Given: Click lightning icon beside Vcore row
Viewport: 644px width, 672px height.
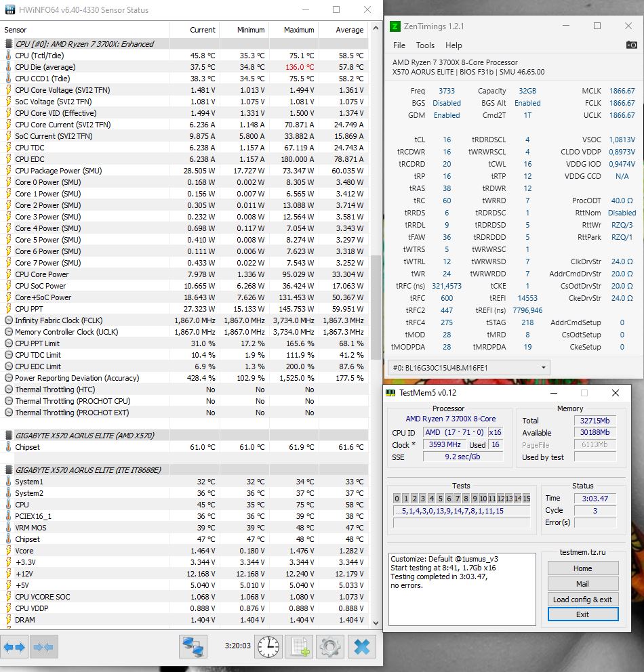Looking at the screenshot, I should coord(8,551).
